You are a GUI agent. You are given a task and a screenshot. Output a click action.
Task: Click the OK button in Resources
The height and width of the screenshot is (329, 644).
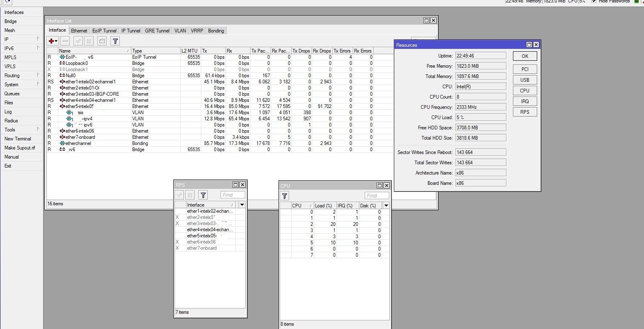click(524, 56)
